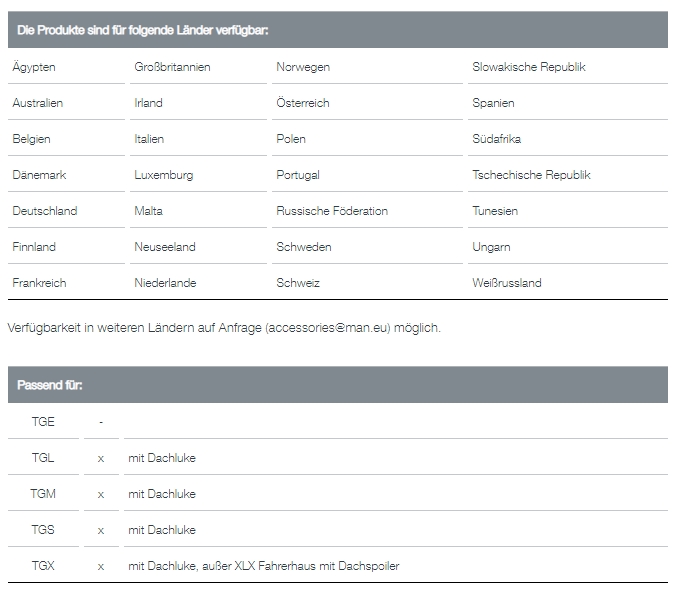Select Neuseeland in the country list

[165, 247]
